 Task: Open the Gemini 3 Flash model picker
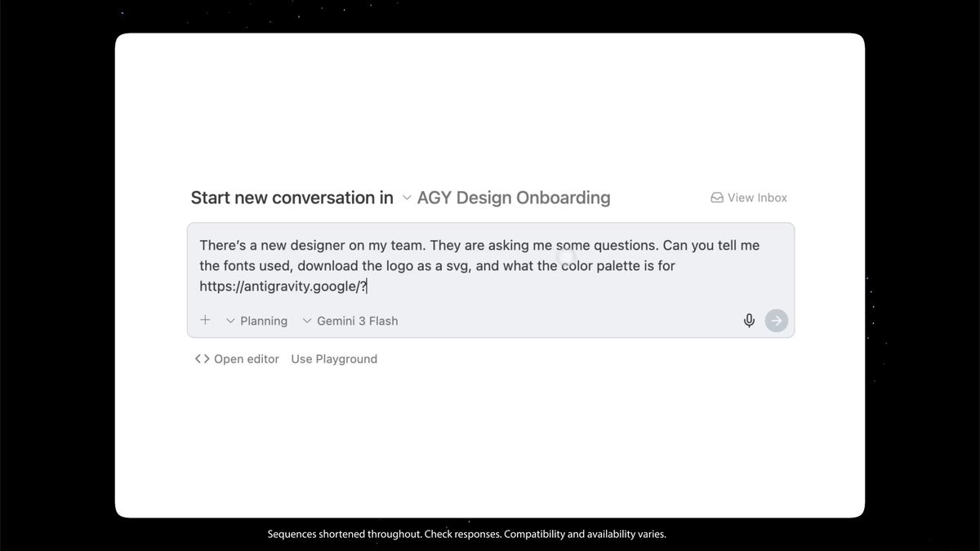(357, 321)
